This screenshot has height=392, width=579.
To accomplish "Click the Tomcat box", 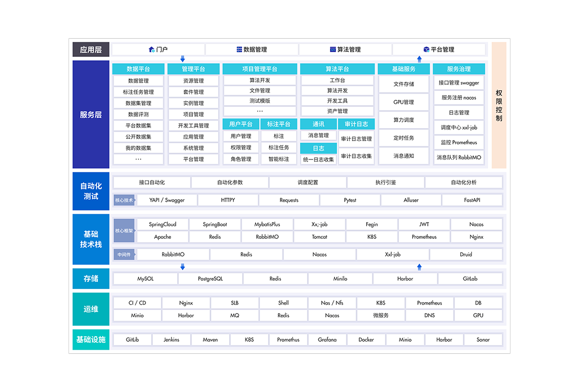I will tap(320, 237).
